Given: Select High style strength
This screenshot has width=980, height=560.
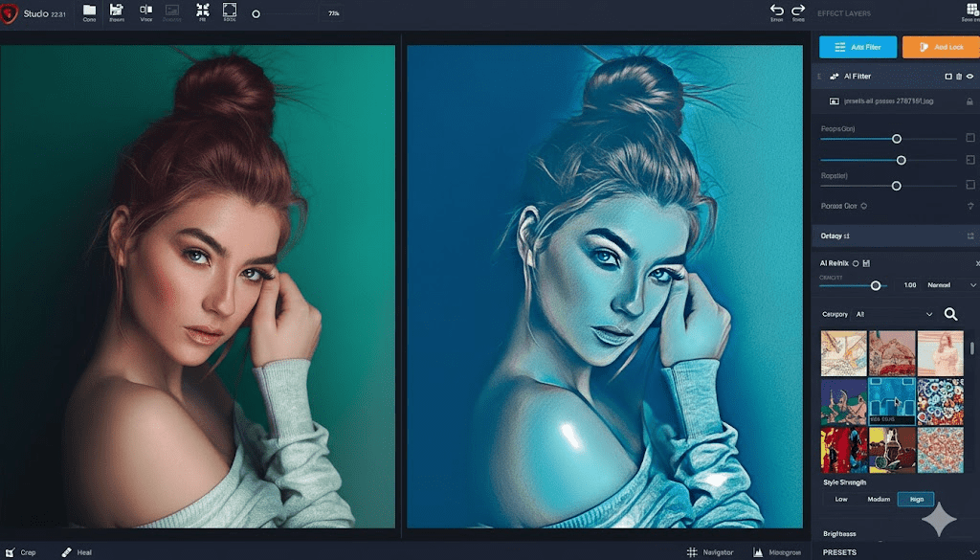Looking at the screenshot, I should pos(916,499).
